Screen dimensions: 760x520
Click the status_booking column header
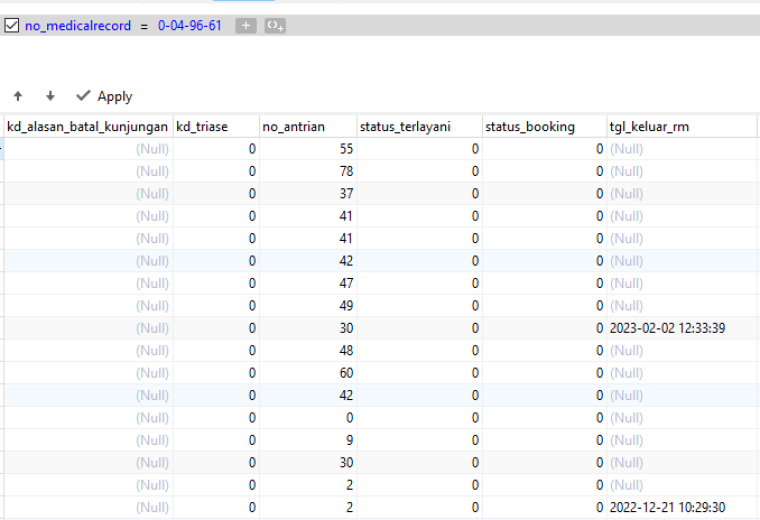coord(545,126)
